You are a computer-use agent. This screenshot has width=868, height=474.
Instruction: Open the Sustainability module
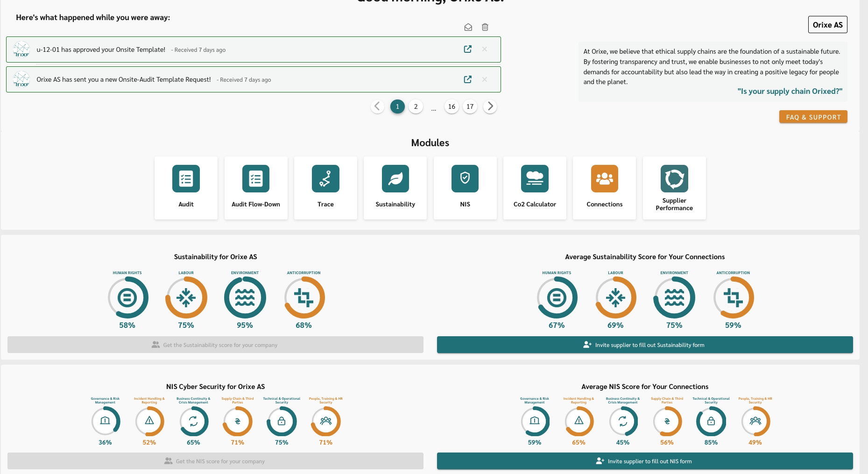pos(395,188)
